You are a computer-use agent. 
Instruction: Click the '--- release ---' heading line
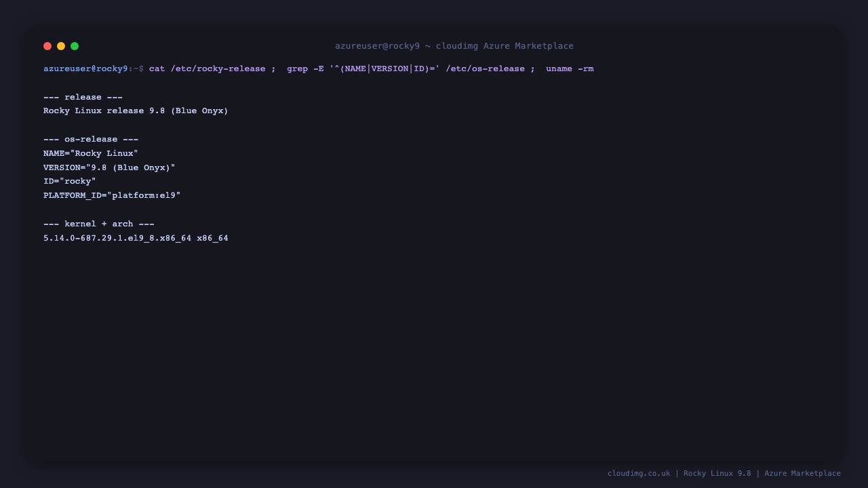pyautogui.click(x=83, y=97)
